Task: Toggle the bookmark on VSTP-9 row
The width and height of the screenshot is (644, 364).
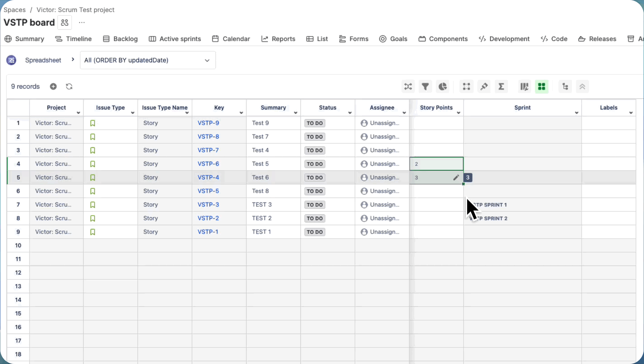Action: tap(92, 123)
